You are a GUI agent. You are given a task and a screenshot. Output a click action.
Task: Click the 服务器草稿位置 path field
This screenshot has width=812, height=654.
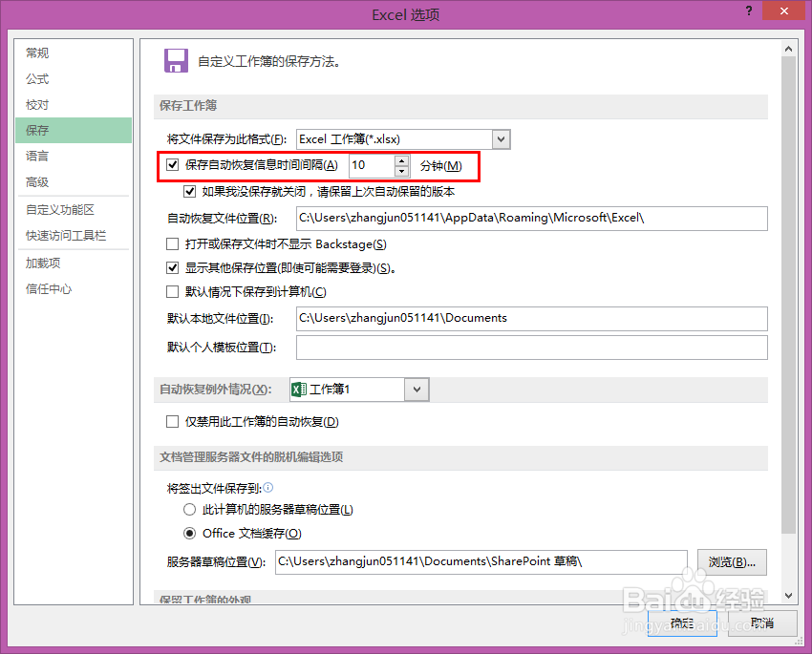481,562
